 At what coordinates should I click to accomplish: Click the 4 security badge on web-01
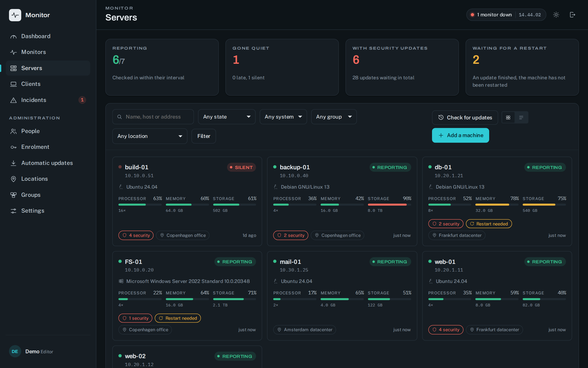pyautogui.click(x=446, y=330)
